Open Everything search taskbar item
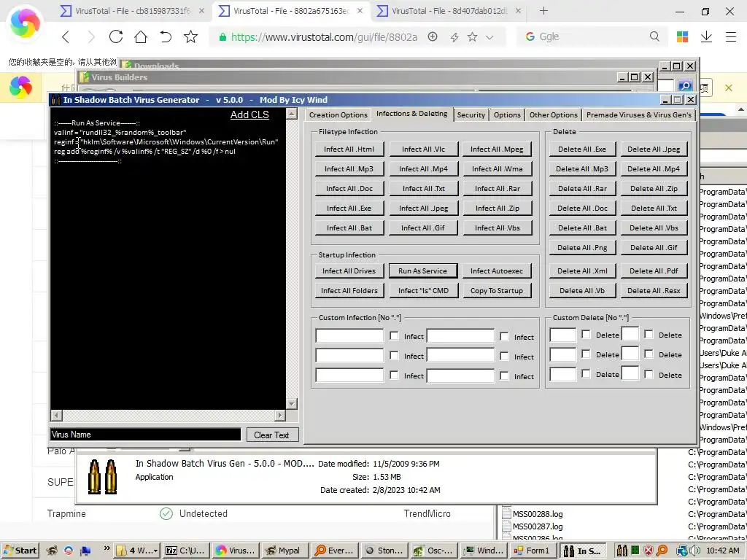This screenshot has width=747, height=560. click(334, 551)
